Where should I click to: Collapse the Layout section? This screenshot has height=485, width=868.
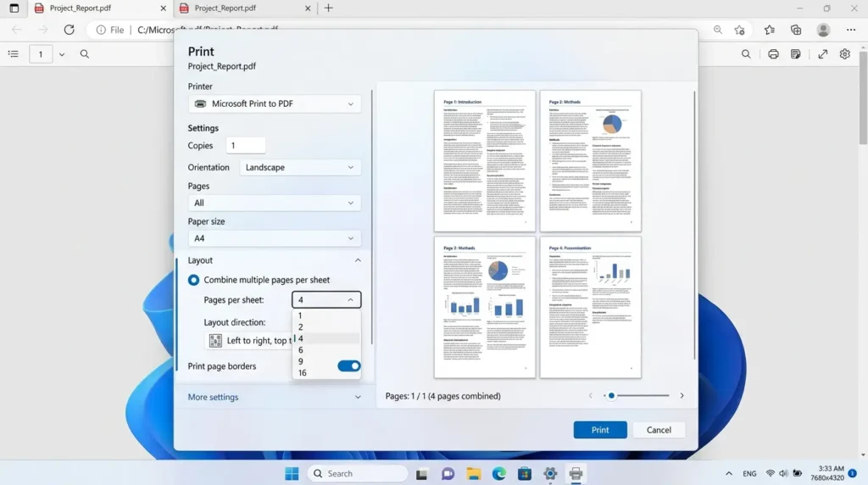point(358,260)
